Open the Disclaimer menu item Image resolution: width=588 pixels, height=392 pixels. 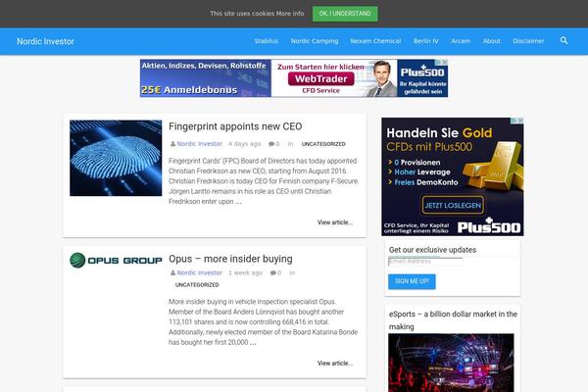[528, 41]
